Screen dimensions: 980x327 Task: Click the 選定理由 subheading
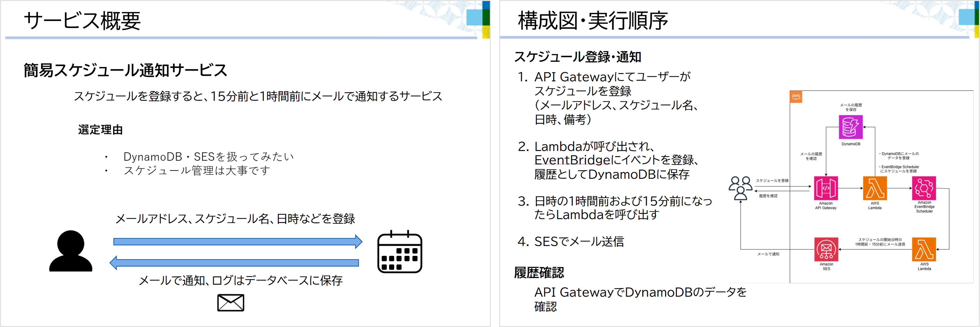100,130
